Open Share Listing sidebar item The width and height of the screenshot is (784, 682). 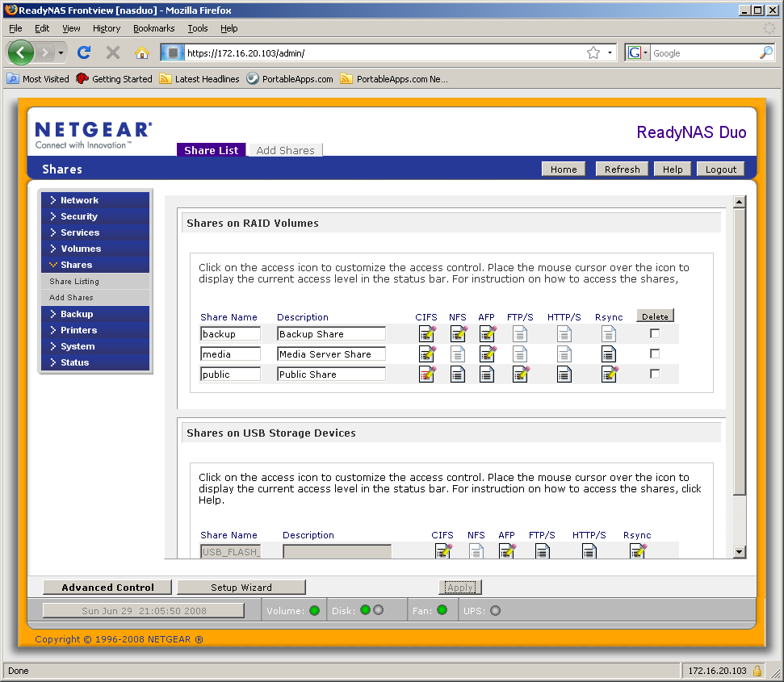click(95, 282)
